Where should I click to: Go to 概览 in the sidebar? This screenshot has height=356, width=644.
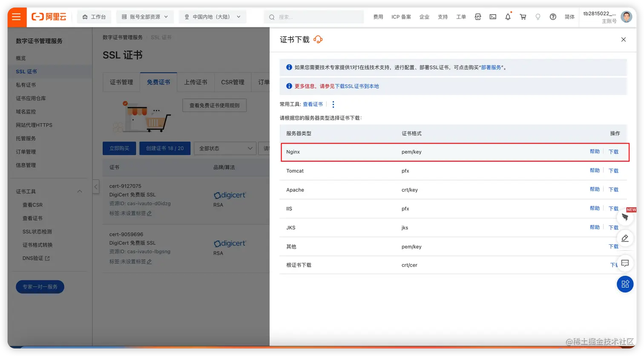21,58
